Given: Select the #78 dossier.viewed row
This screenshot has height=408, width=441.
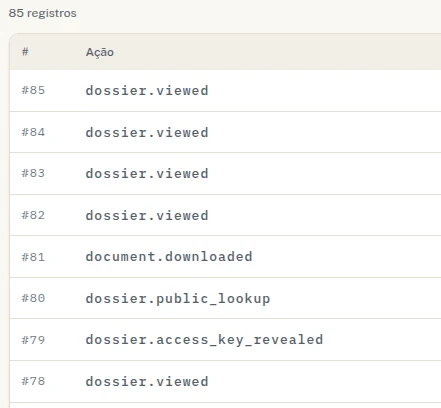Looking at the screenshot, I should pos(225,381).
